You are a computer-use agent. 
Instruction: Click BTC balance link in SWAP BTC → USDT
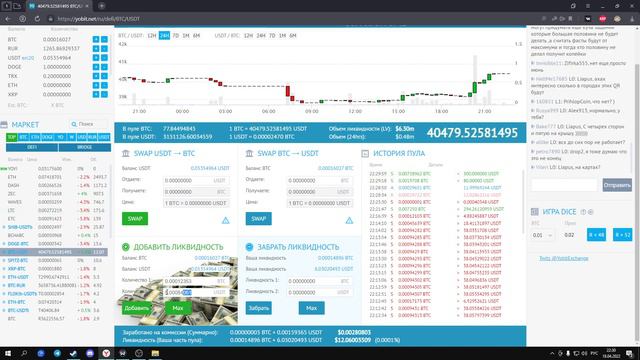(336, 168)
